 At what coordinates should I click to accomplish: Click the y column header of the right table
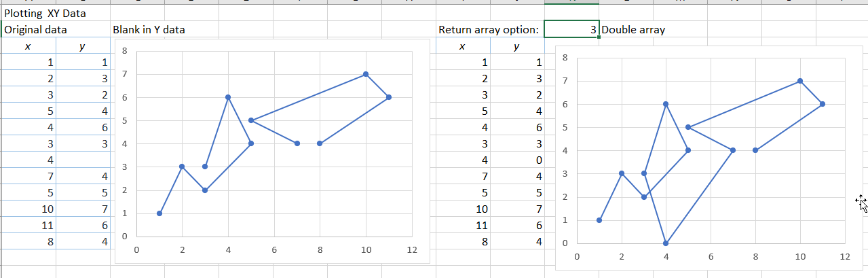(517, 46)
